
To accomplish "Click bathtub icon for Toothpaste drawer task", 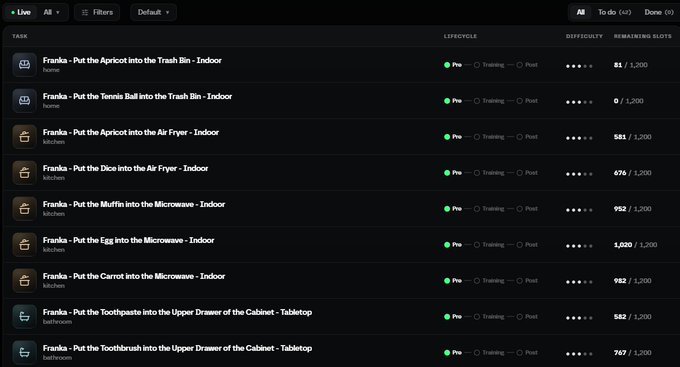I will click(x=24, y=317).
